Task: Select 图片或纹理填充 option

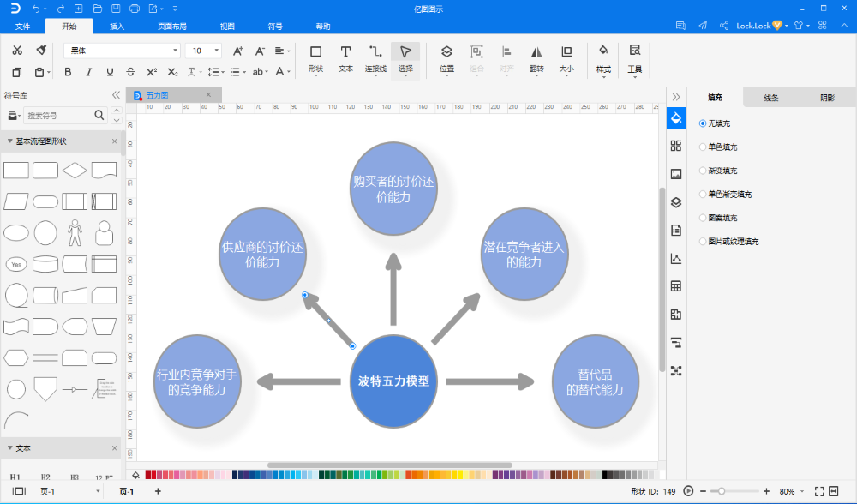Action: point(729,241)
